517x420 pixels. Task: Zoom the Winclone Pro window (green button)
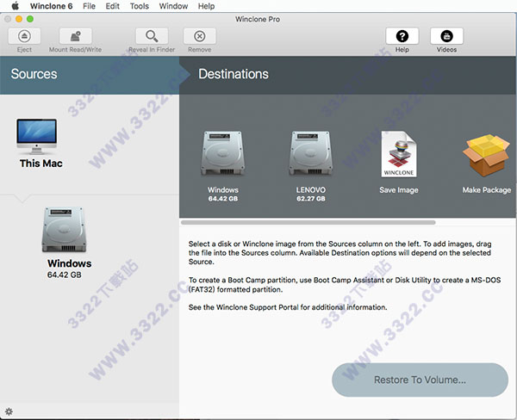click(x=30, y=19)
